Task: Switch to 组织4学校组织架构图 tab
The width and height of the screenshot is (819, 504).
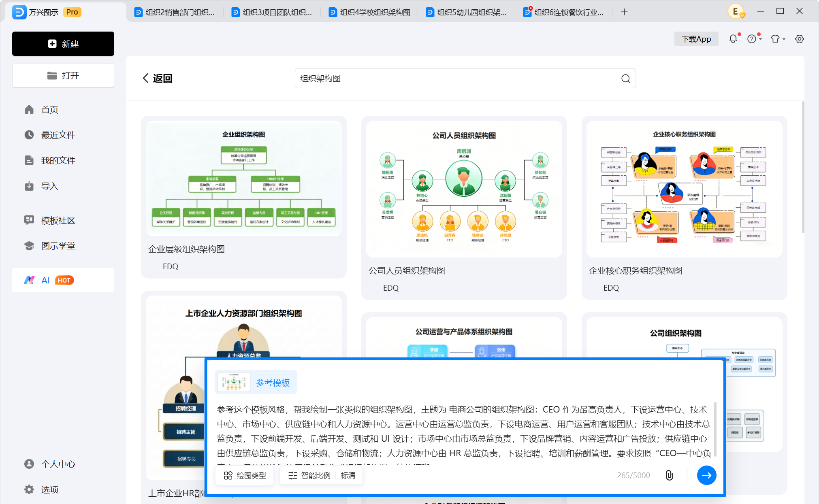Action: 369,12
